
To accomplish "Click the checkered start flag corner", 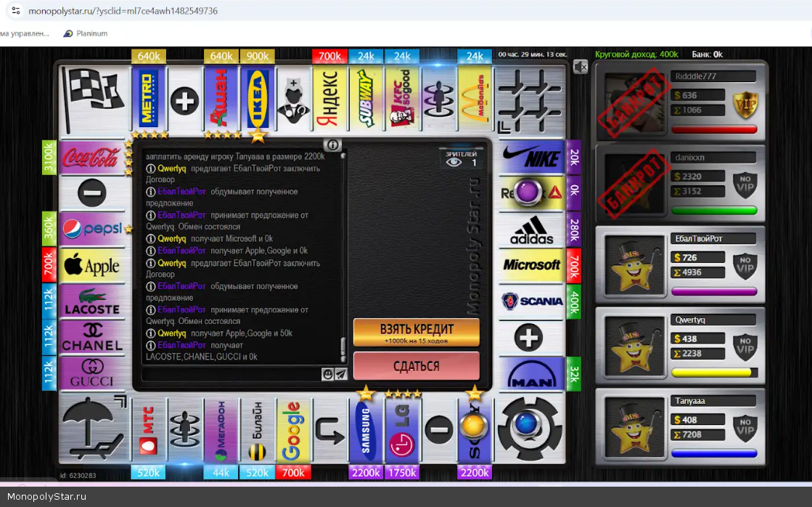I will point(93,99).
